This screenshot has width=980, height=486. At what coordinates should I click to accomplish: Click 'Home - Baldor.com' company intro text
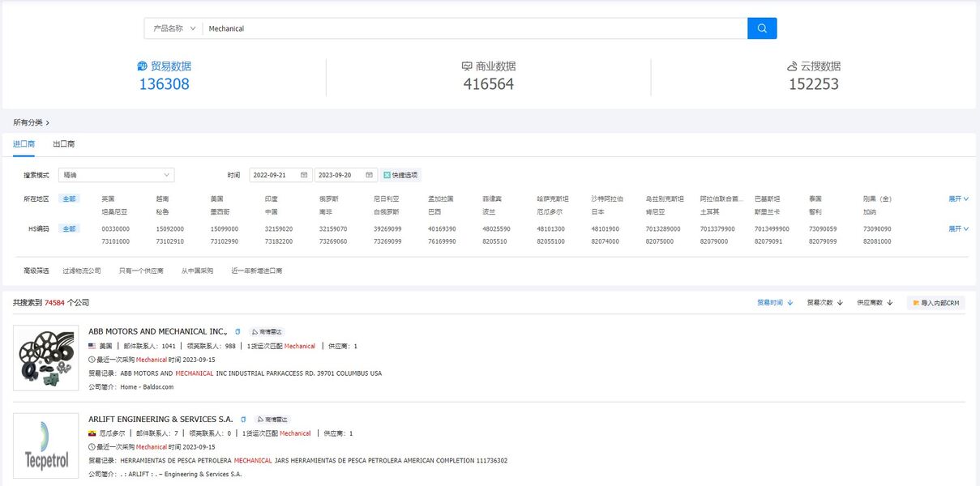point(147,387)
